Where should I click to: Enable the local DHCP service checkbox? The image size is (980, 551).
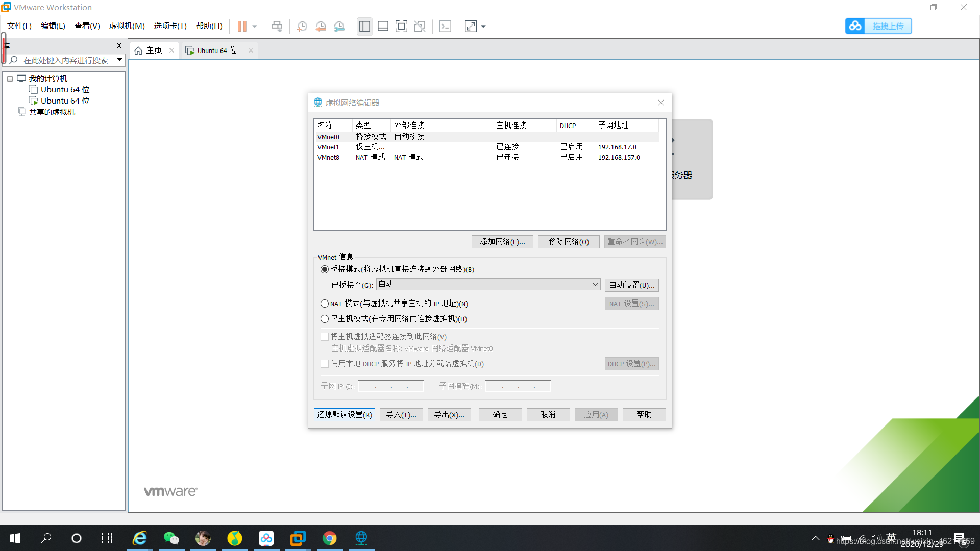pyautogui.click(x=325, y=363)
